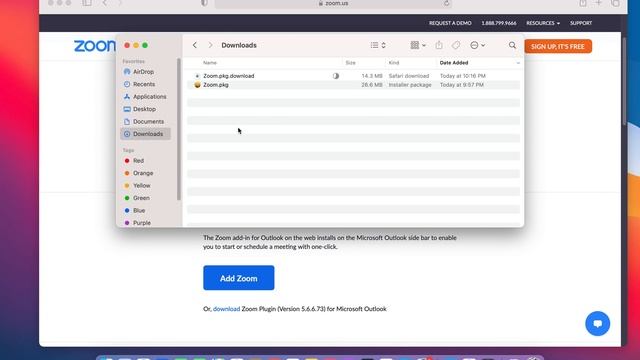
Task: Click the Safari page scrollbar
Action: (x=624, y=82)
